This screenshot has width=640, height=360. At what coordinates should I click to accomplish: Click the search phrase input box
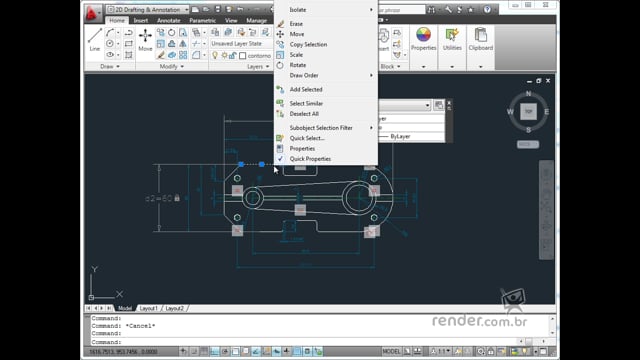(x=402, y=9)
